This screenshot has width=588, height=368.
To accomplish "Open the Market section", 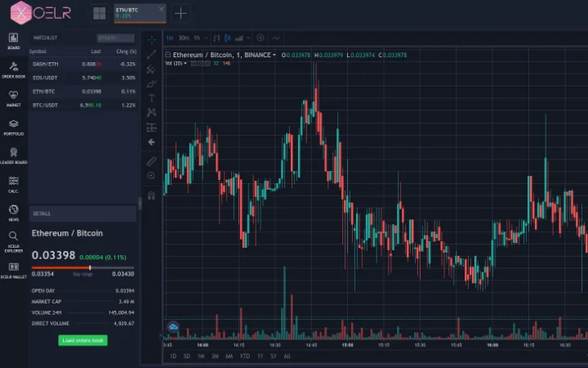I will 14,98.
